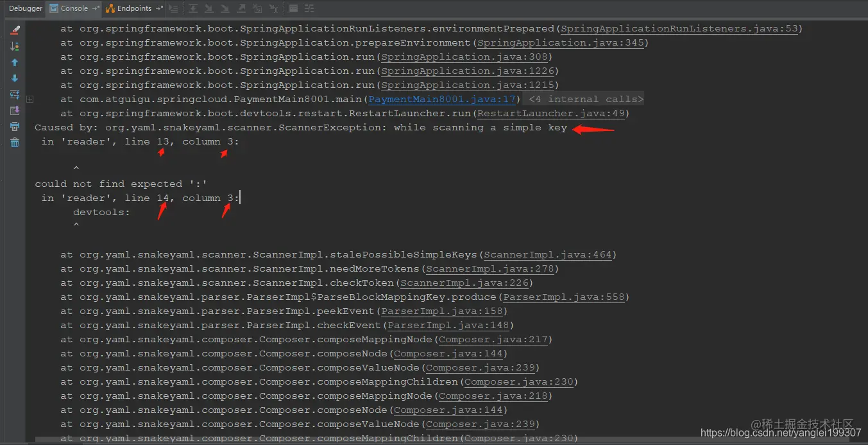The height and width of the screenshot is (445, 868).
Task: Open ParserImpl.java:558 link
Action: click(x=563, y=297)
